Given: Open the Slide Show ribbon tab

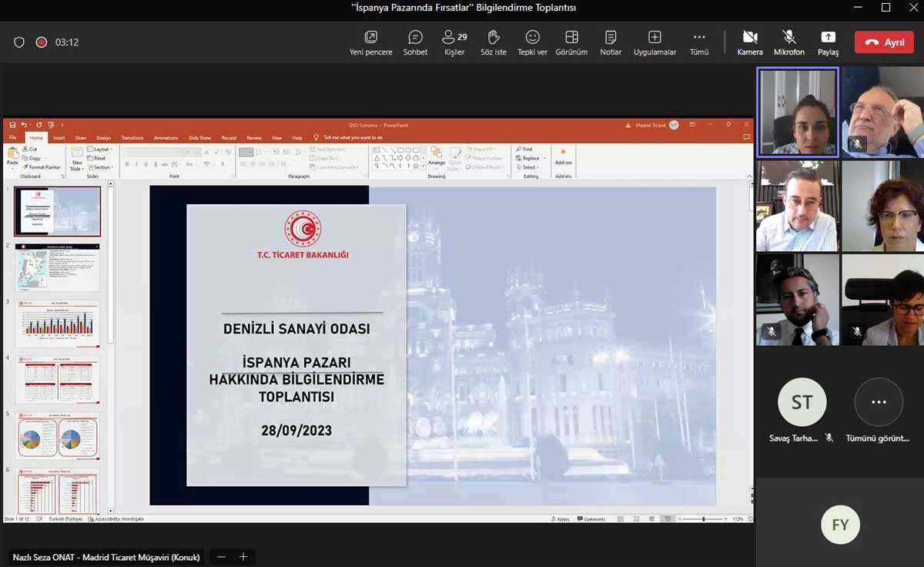Looking at the screenshot, I should (x=199, y=138).
